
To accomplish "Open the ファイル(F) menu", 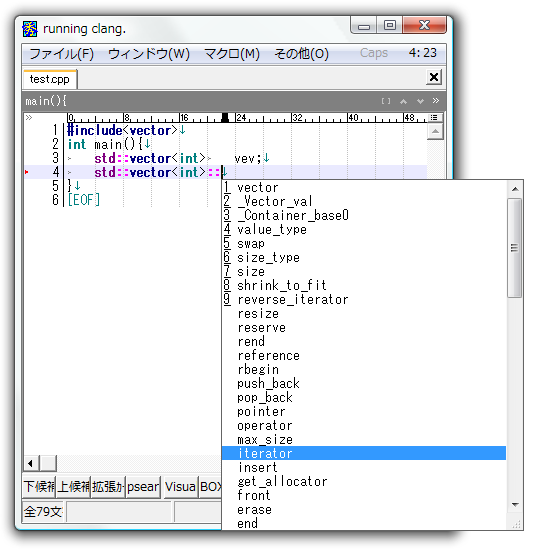I will pos(61,54).
